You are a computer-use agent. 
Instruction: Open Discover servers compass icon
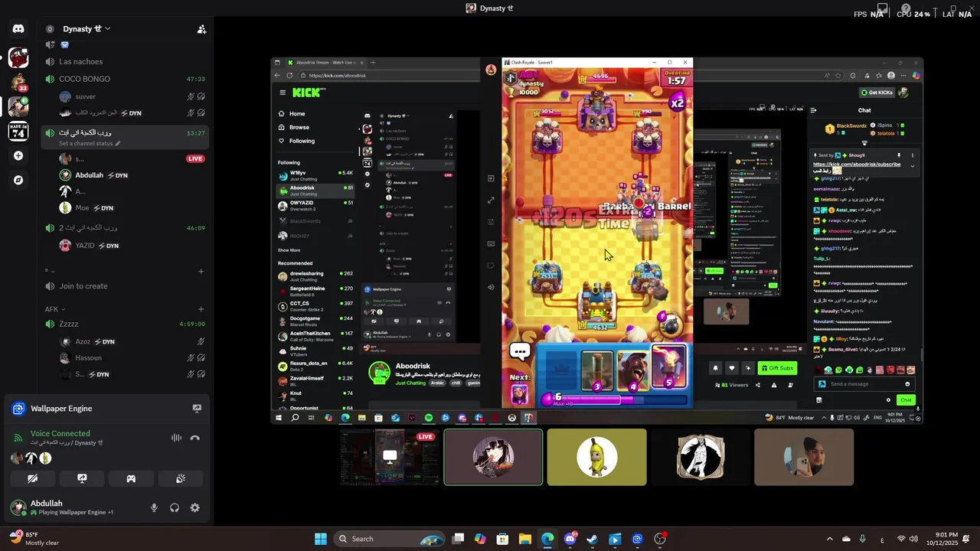[18, 181]
